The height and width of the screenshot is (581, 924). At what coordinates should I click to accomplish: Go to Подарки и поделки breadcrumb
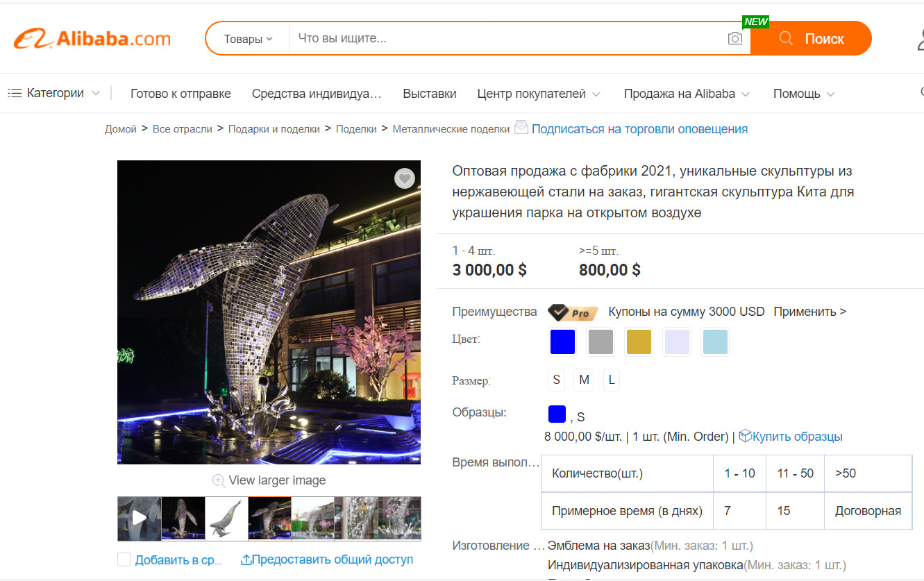click(x=274, y=129)
